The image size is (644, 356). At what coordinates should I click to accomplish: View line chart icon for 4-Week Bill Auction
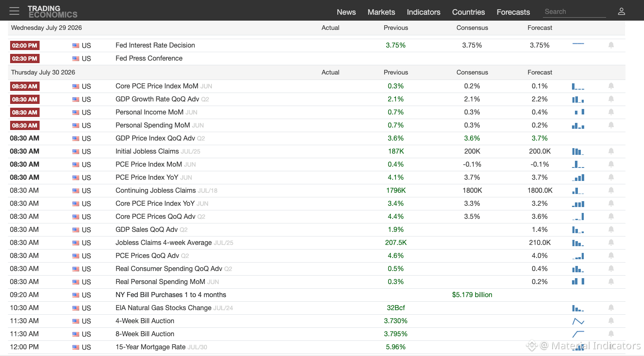578,321
